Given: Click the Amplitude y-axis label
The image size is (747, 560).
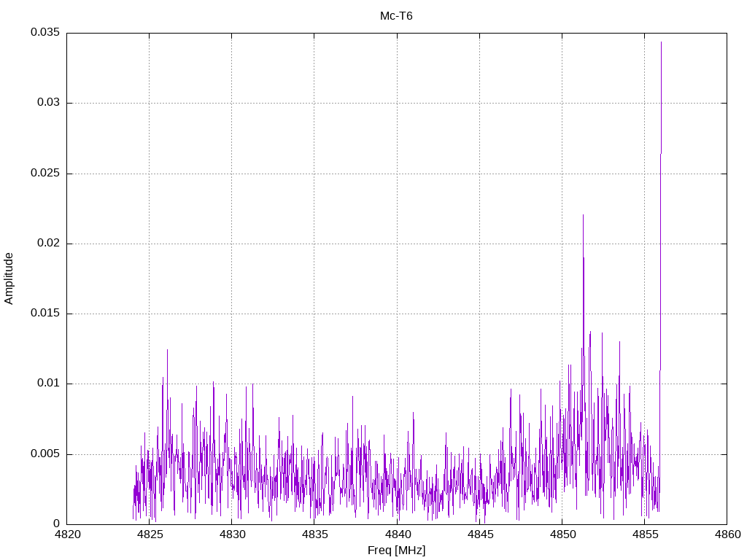Looking at the screenshot, I should 9,279.
